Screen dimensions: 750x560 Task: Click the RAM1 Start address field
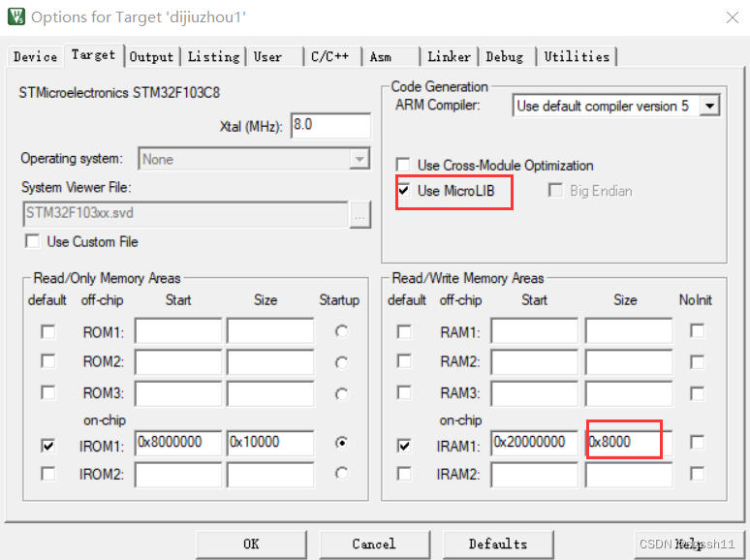tap(534, 330)
